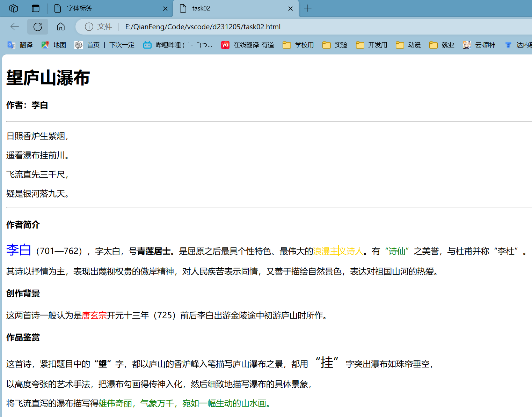Expand the 就业 bookmark folder

click(442, 45)
